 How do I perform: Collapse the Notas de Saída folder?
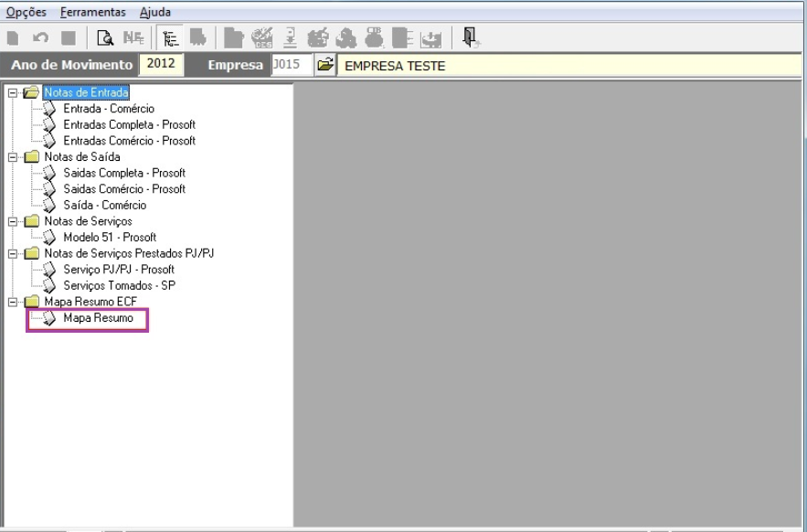(x=11, y=157)
